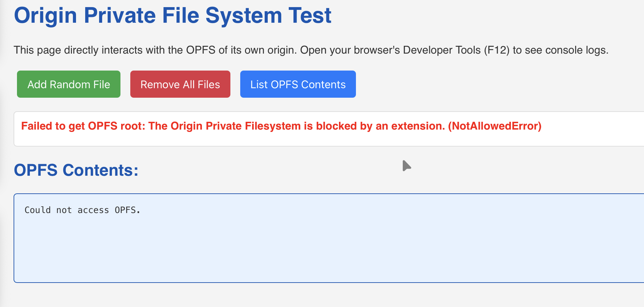Click the word 'OPFS' in the description paragraph
Viewport: 644px width, 307px height.
pyautogui.click(x=201, y=50)
